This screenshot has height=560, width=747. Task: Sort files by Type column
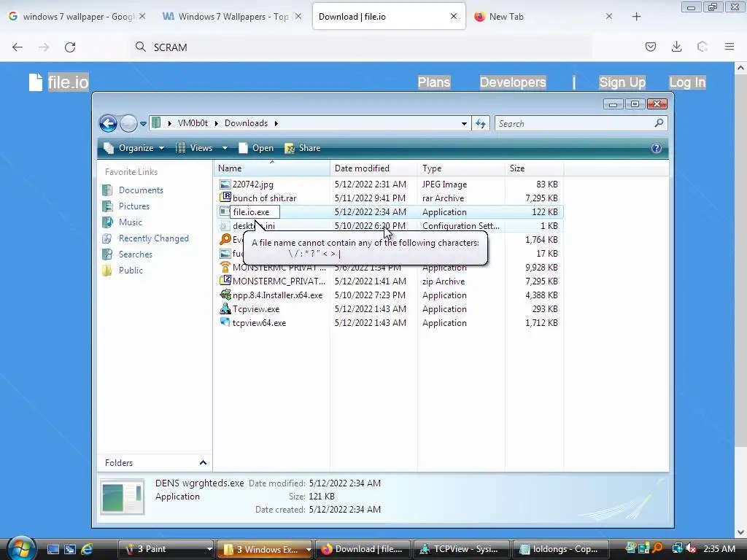461,168
